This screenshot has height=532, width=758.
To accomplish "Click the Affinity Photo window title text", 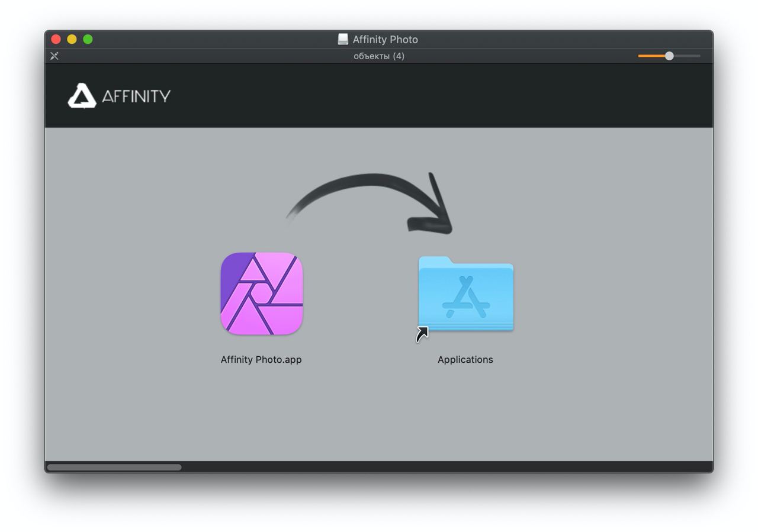I will [x=386, y=39].
